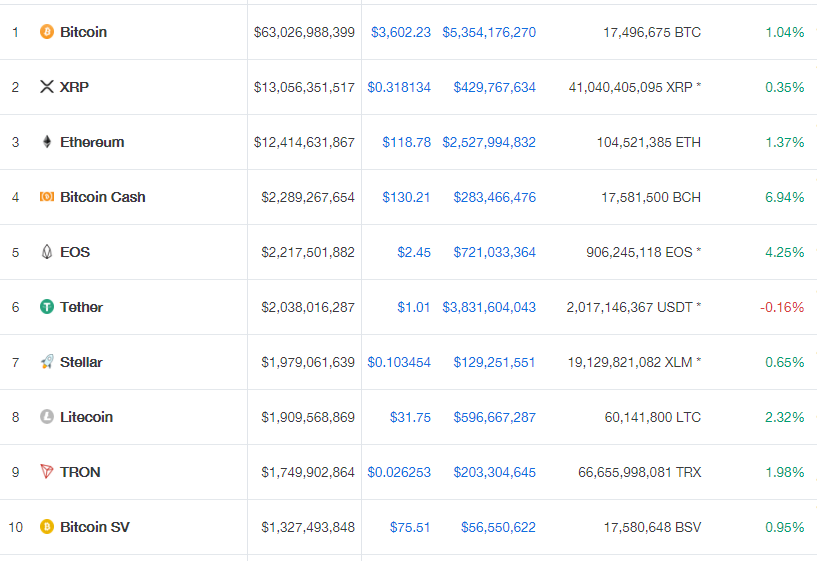Viewport: 817px width, 561px height.
Task: Select Bitcoin Cash change 6.94%
Action: coord(785,197)
